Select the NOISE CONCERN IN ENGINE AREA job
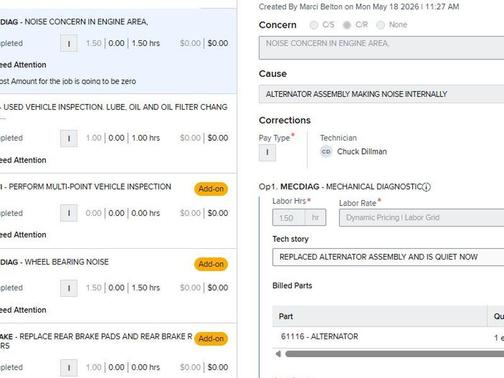The image size is (504, 378). (118, 51)
